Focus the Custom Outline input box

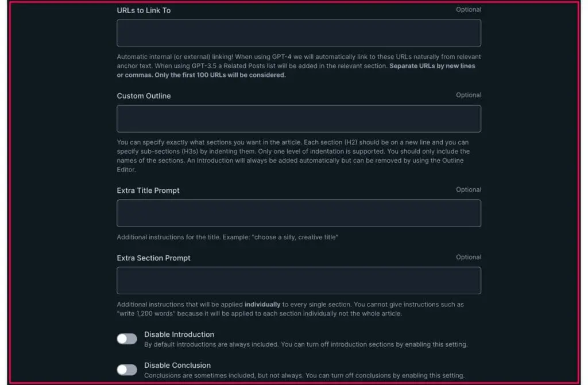coord(299,119)
